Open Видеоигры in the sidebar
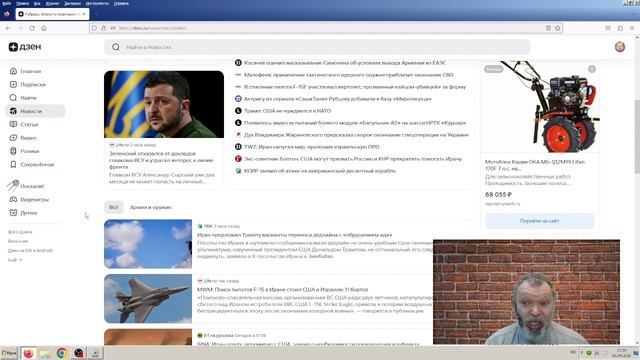 tap(29, 200)
